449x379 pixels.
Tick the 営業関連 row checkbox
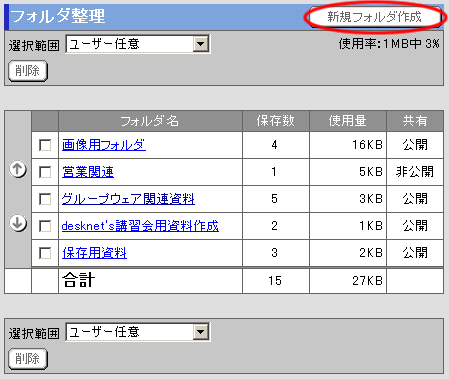45,172
